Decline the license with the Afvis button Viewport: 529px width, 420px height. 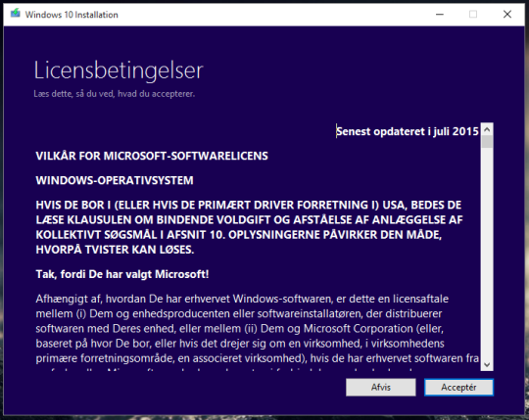point(380,388)
